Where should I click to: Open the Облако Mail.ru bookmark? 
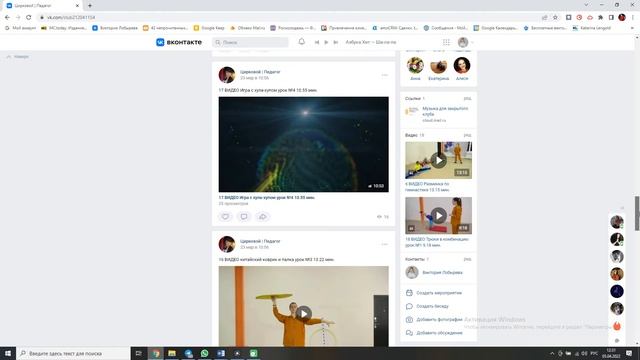(247, 28)
